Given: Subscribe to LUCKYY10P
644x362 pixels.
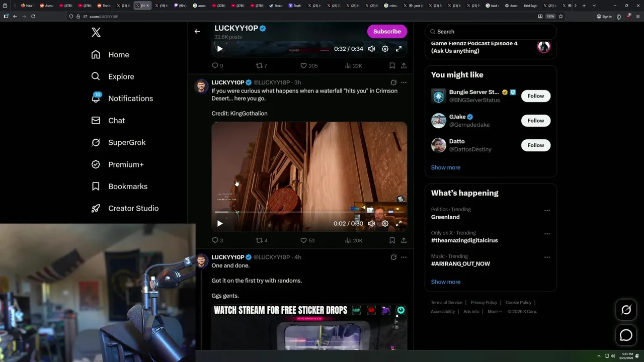Looking at the screenshot, I should (387, 31).
